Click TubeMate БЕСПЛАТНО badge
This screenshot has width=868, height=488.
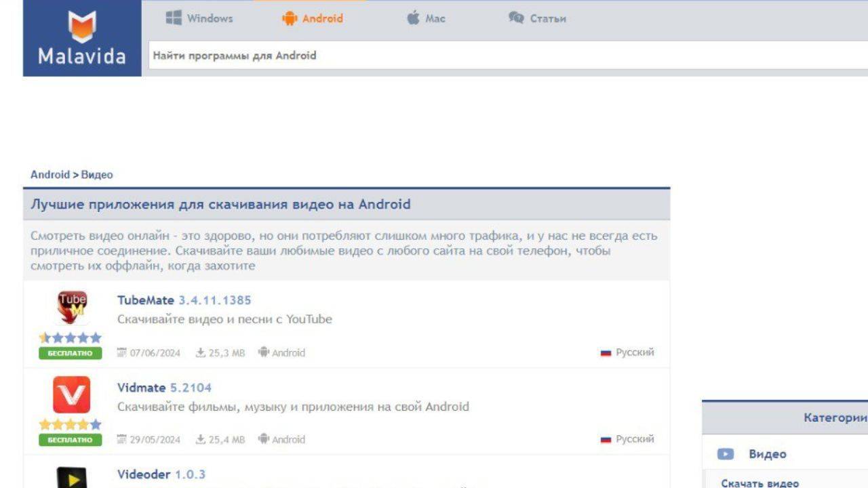pos(71,353)
